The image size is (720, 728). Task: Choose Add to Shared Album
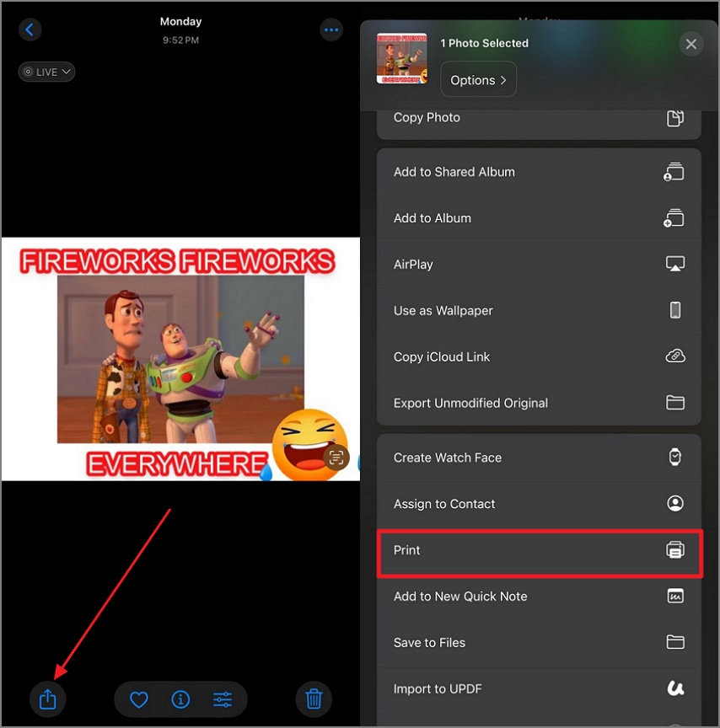(x=539, y=172)
